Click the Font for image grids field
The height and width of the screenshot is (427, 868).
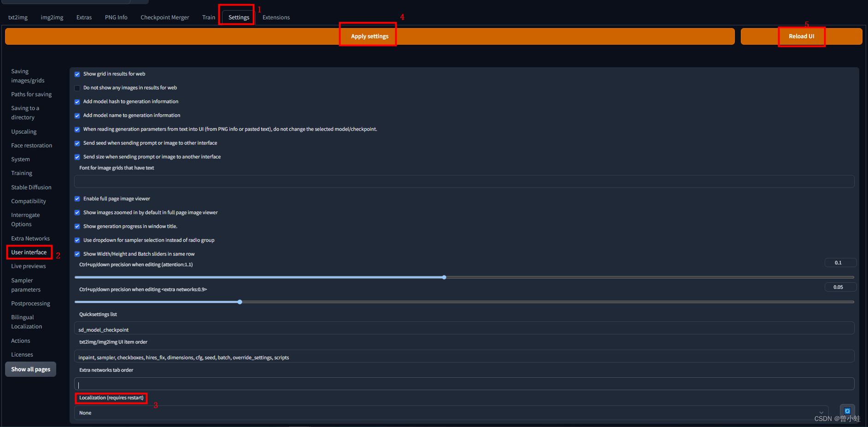[464, 181]
